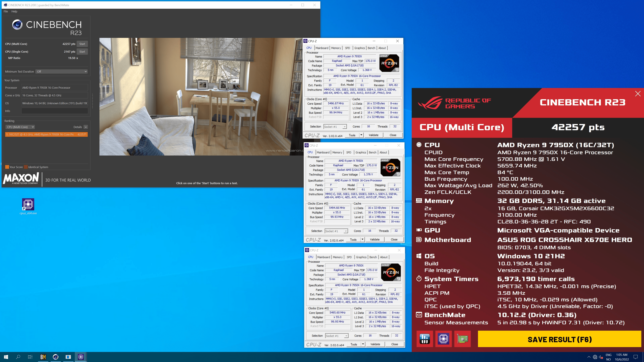Click the Cinebench taskbar icon
Image resolution: width=644 pixels, height=362 pixels.
[56, 357]
